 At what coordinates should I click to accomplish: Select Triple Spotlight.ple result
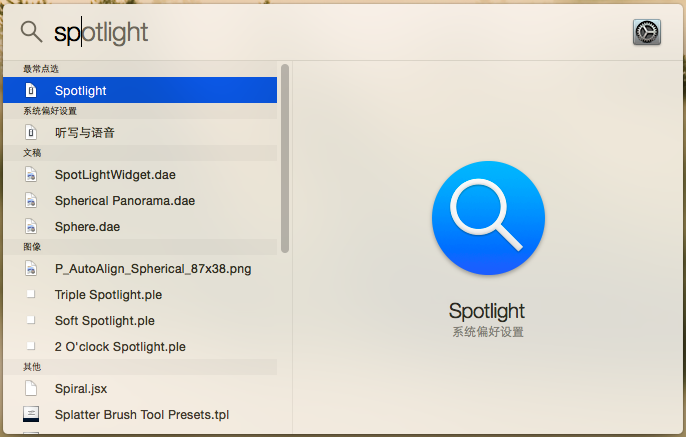[x=140, y=294]
